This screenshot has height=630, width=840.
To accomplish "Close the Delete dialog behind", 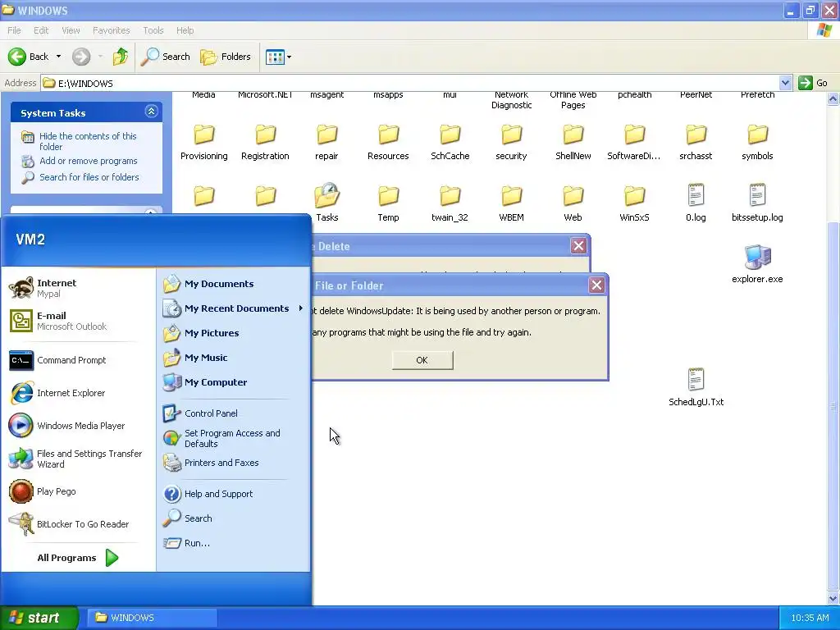I will click(578, 246).
